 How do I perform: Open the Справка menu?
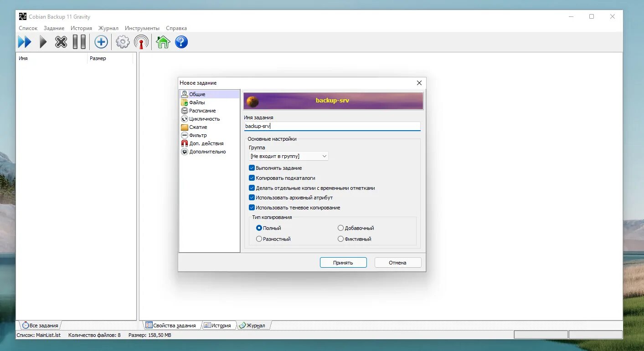[176, 28]
